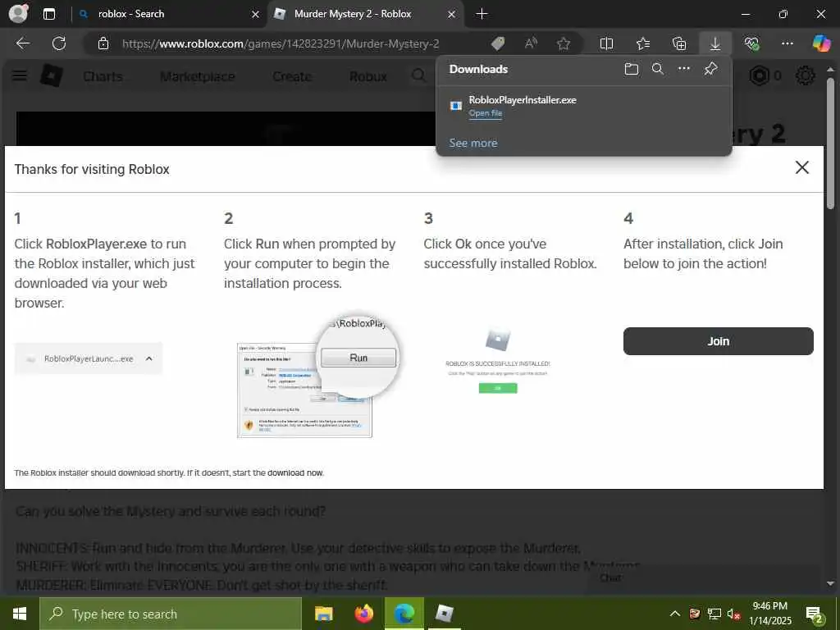This screenshot has width=840, height=630.
Task: Toggle the Downloads toolbar button
Action: pyautogui.click(x=715, y=43)
